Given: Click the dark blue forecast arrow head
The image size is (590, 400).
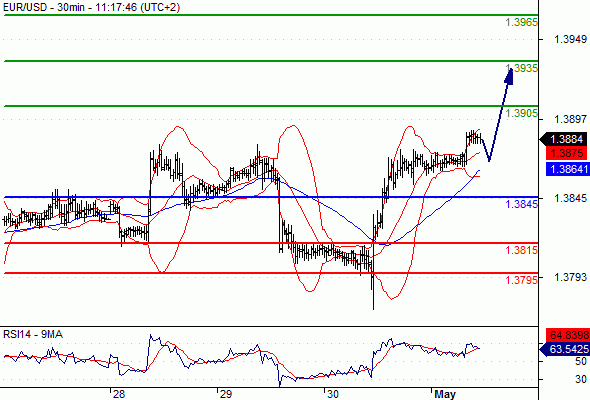Looking at the screenshot, I should [509, 76].
